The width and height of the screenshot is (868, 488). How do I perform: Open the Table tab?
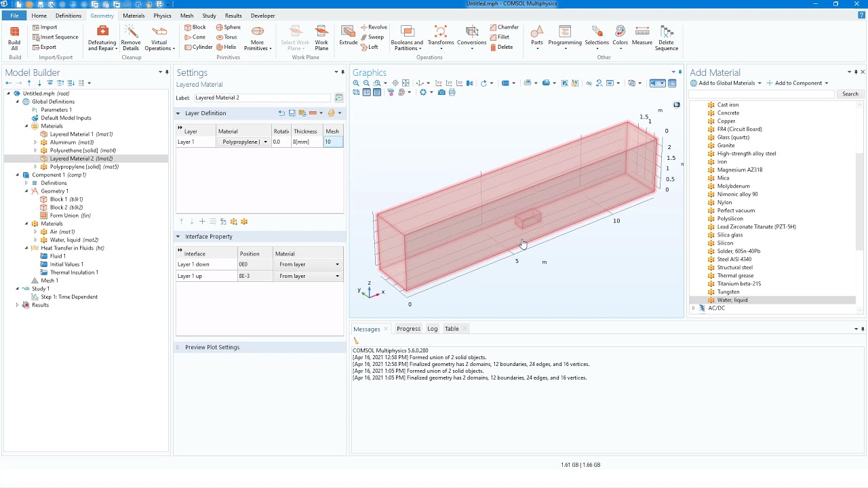pos(452,329)
